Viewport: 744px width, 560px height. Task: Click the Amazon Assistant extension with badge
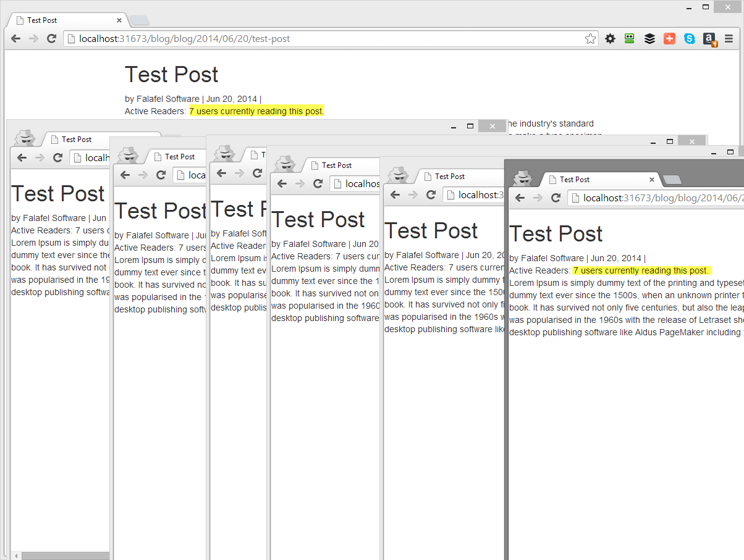709,38
